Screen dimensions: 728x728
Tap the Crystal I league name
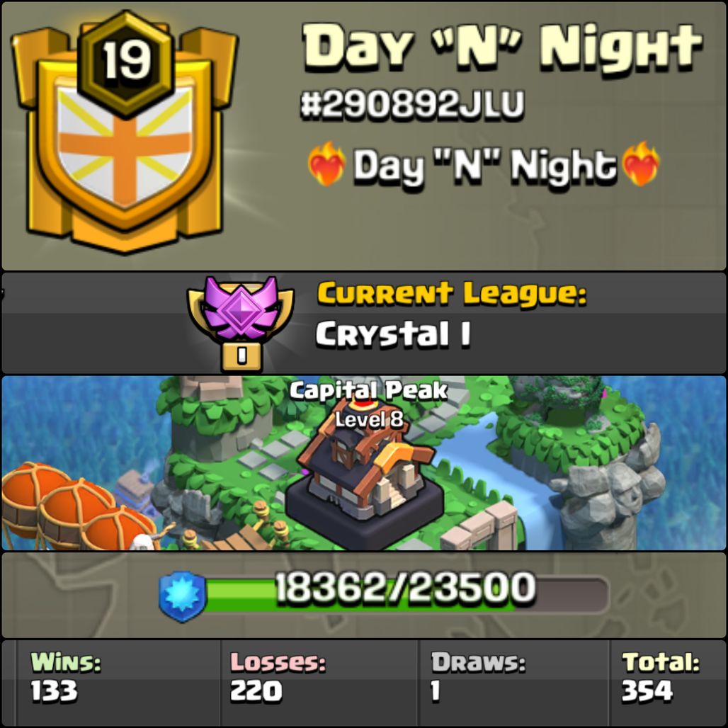point(393,334)
